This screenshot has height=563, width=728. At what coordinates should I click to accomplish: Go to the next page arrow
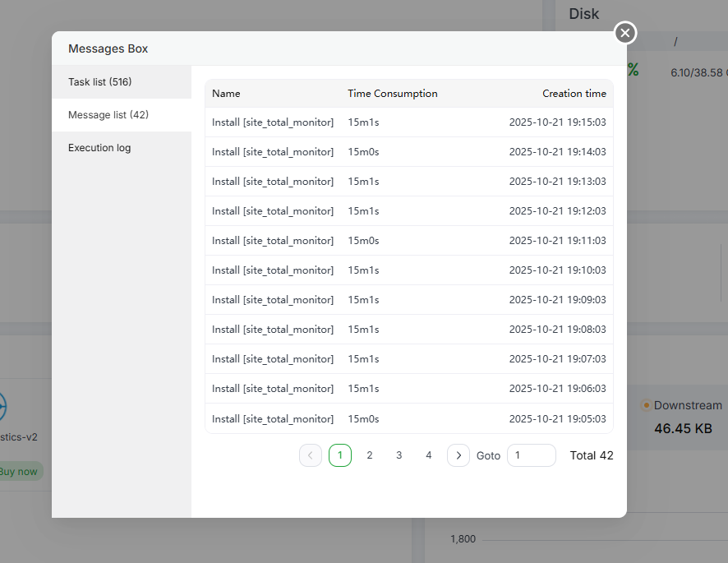[458, 455]
